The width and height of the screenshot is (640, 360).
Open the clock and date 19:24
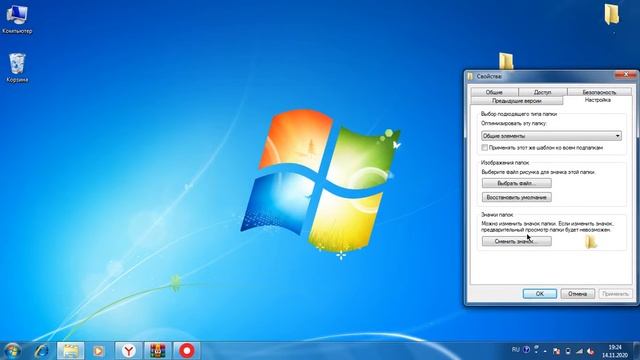[615, 351]
